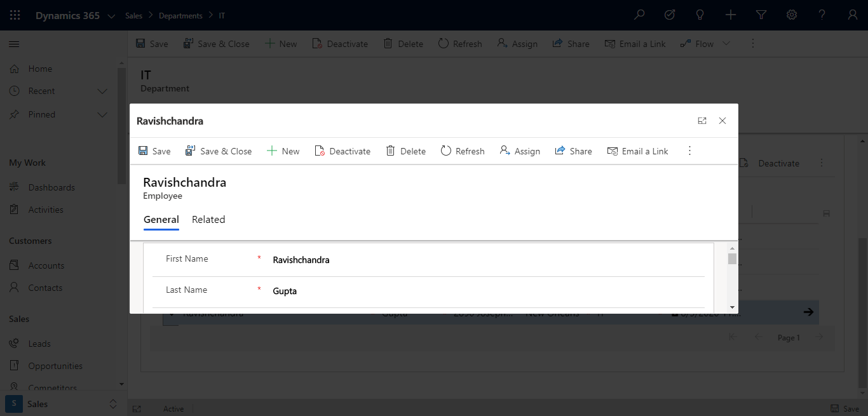Viewport: 868px width, 416px height.
Task: Open the global search
Action: pyautogui.click(x=639, y=15)
